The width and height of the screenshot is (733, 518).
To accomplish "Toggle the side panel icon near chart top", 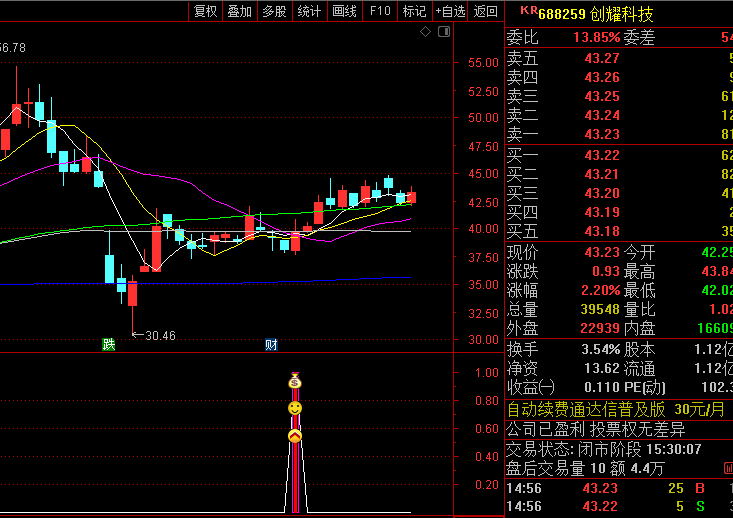I will click(444, 32).
